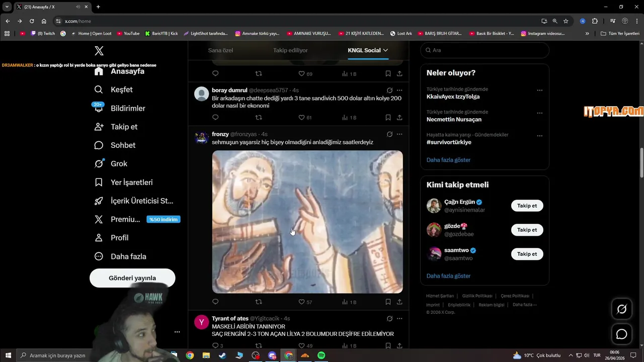Bookmark boray dumrul's post
The height and width of the screenshot is (362, 644).
pos(388,117)
